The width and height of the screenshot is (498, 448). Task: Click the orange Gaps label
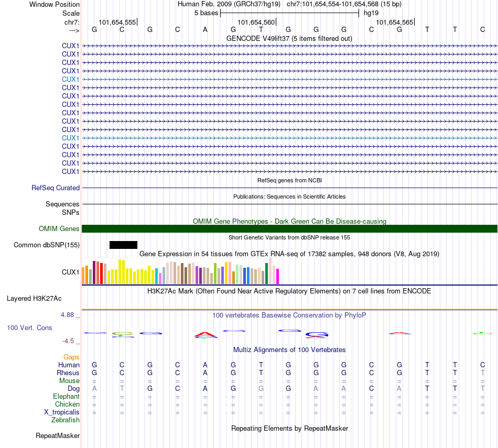(71, 357)
